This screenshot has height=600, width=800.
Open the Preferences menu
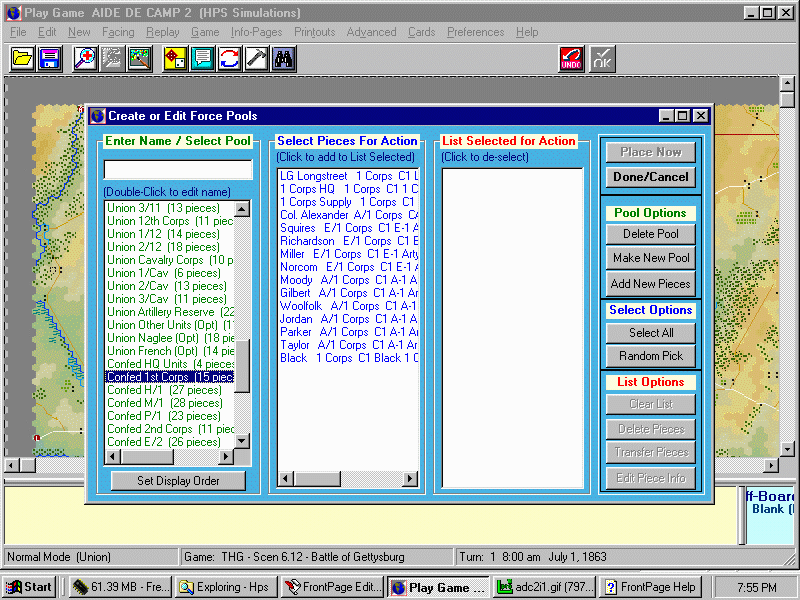pyautogui.click(x=476, y=32)
